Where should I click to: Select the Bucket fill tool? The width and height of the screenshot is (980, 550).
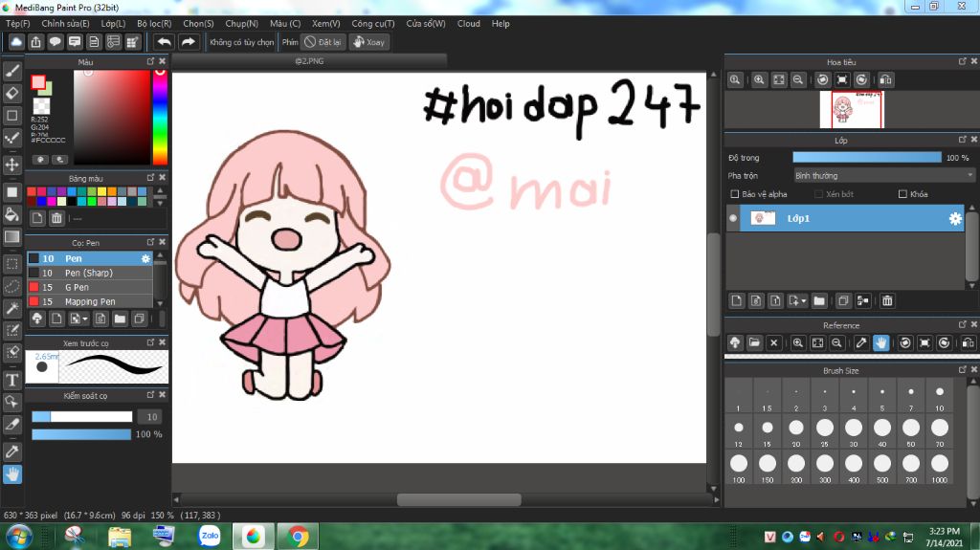11,214
